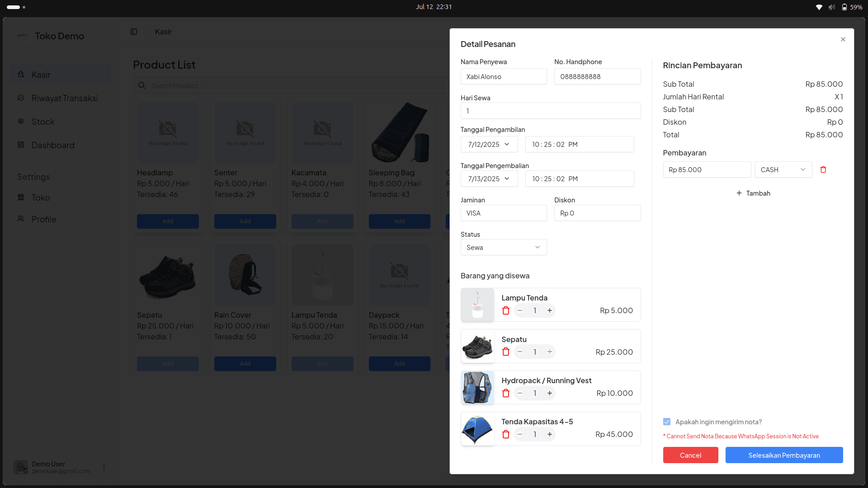The height and width of the screenshot is (488, 868).
Task: Click the Toko store icon
Action: coord(21,197)
